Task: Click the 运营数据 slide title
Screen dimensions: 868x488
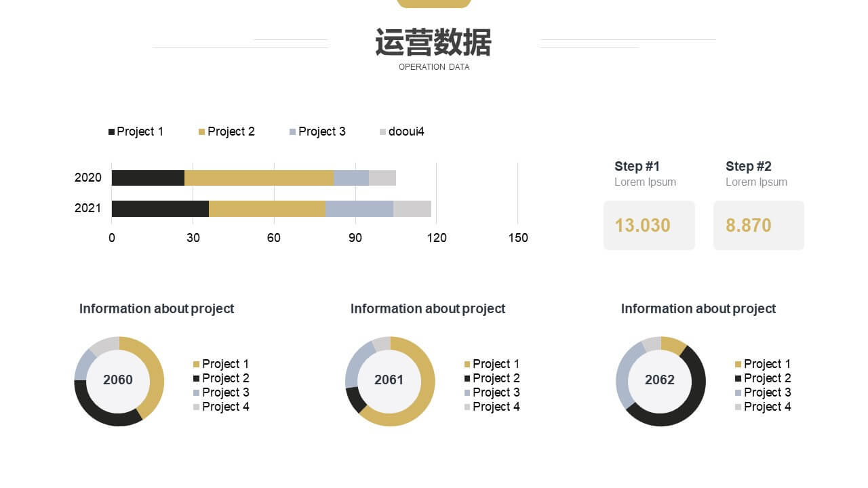Action: (x=433, y=42)
